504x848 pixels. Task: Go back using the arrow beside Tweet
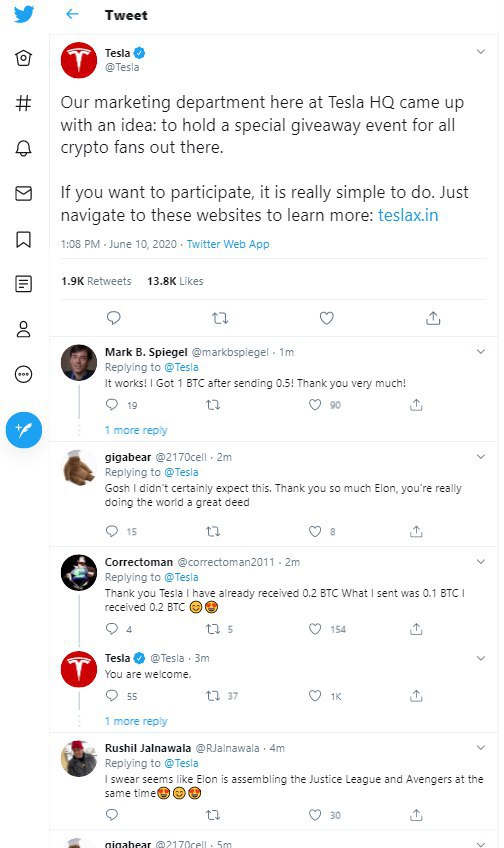pyautogui.click(x=72, y=15)
